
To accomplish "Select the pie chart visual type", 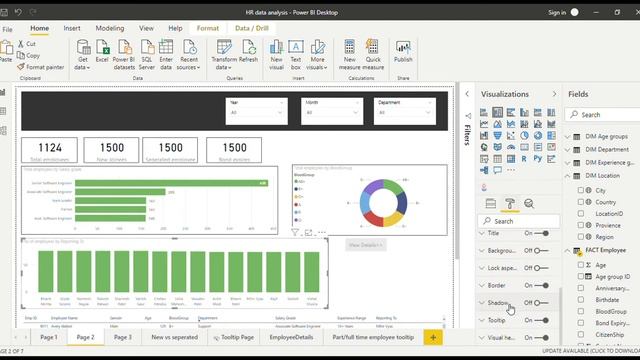I will pyautogui.click(x=524, y=136).
